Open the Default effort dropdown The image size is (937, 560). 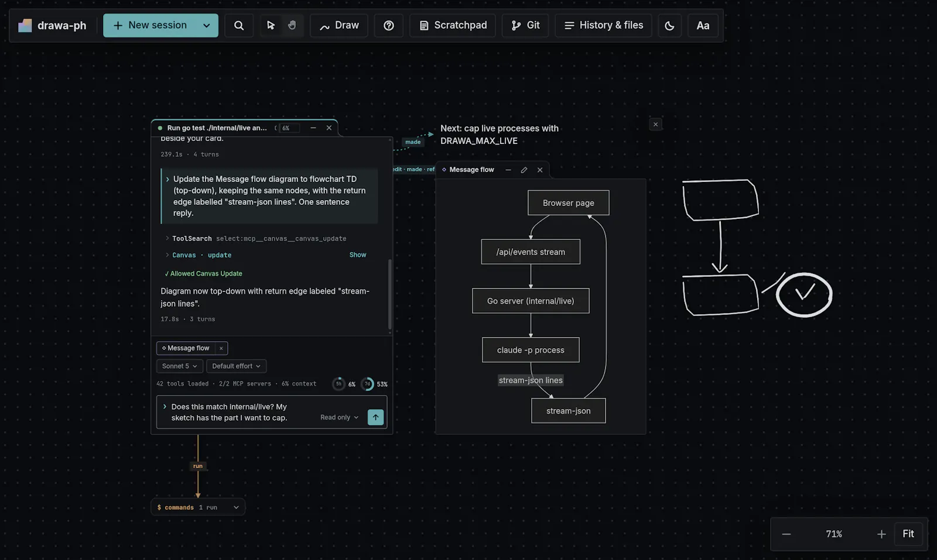coord(236,366)
